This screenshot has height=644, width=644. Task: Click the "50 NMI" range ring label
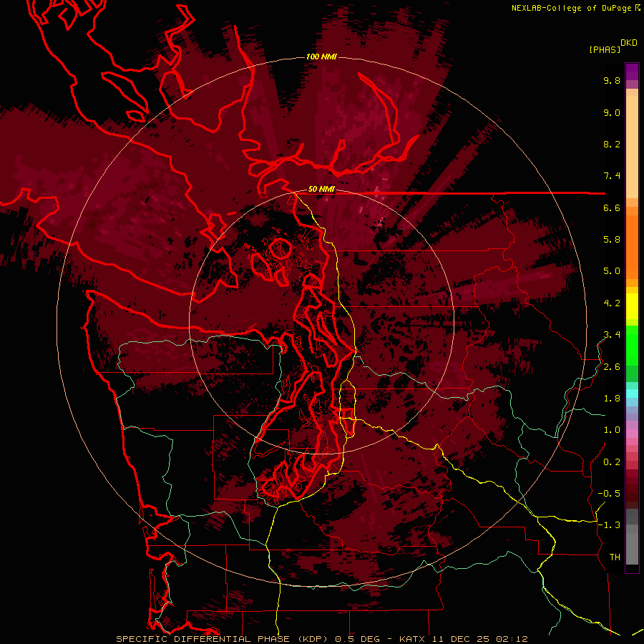pos(321,189)
